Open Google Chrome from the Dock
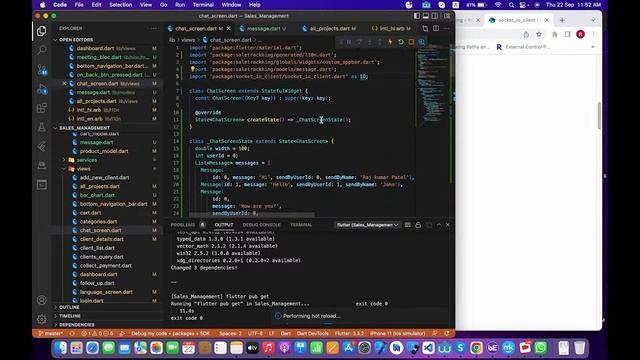The width and height of the screenshot is (640, 360). [476, 348]
